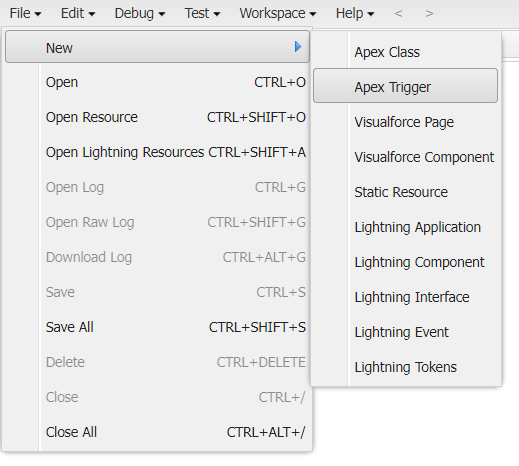Open the Debug dropdown menu
The image size is (519, 466).
(140, 13)
